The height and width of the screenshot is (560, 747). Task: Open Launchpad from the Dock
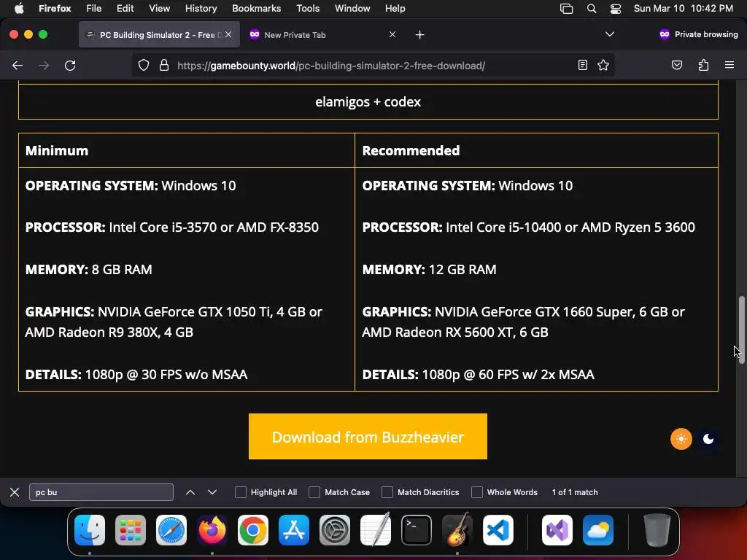[130, 529]
